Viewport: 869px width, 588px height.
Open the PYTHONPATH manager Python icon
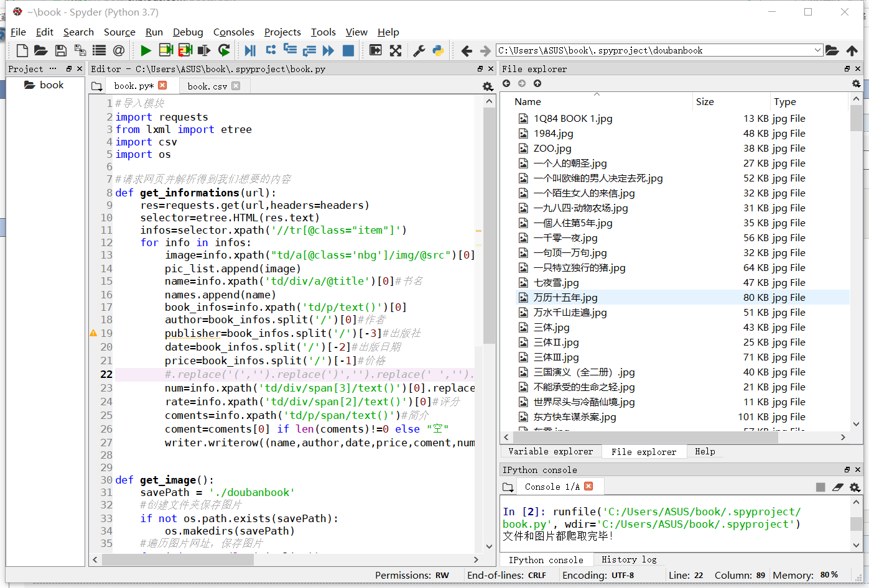coord(438,50)
